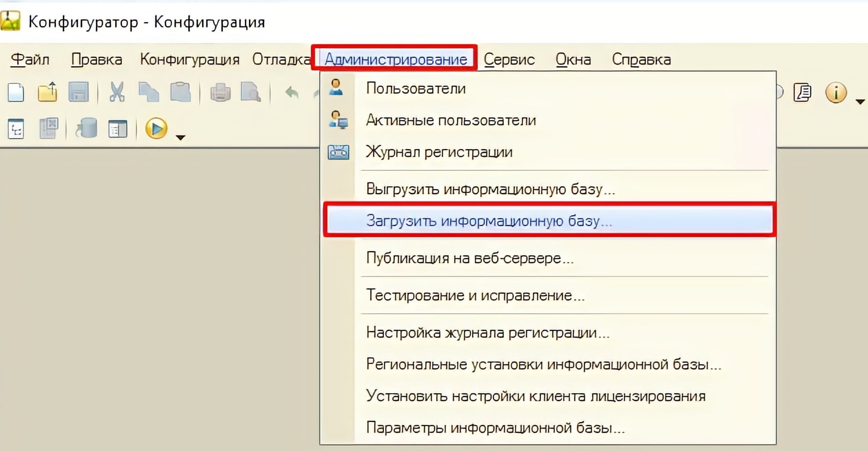This screenshot has width=868, height=451.
Task: Click the syntax helper document icon
Action: point(802,92)
